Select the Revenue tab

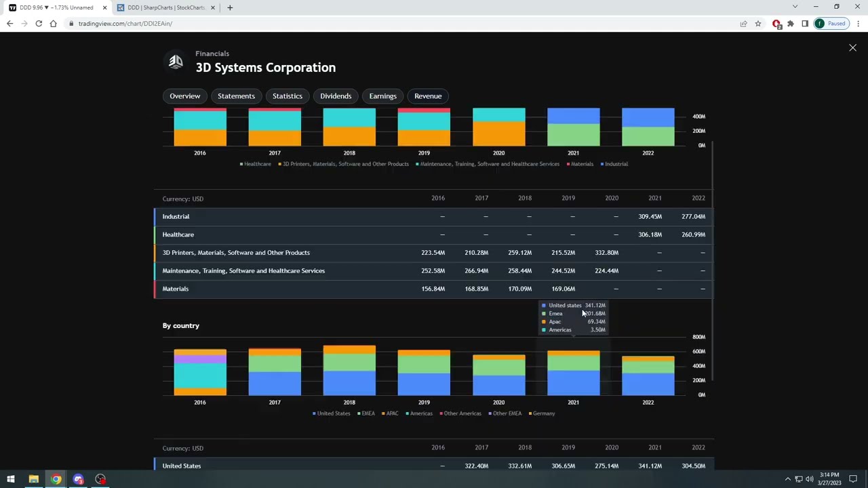pos(428,96)
